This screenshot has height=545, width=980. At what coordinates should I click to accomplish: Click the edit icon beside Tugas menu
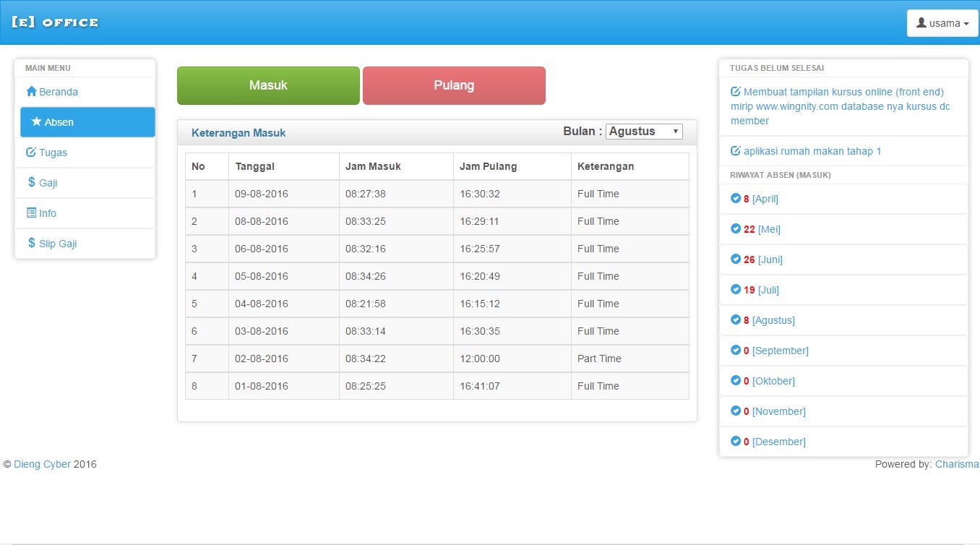(x=31, y=153)
